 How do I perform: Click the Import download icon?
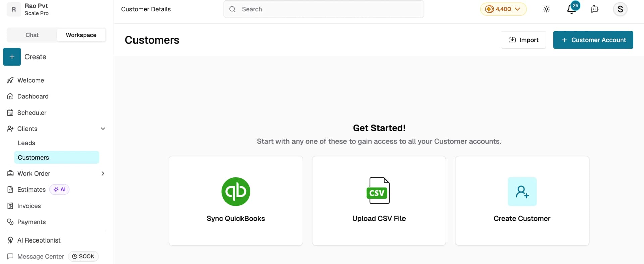pos(512,40)
